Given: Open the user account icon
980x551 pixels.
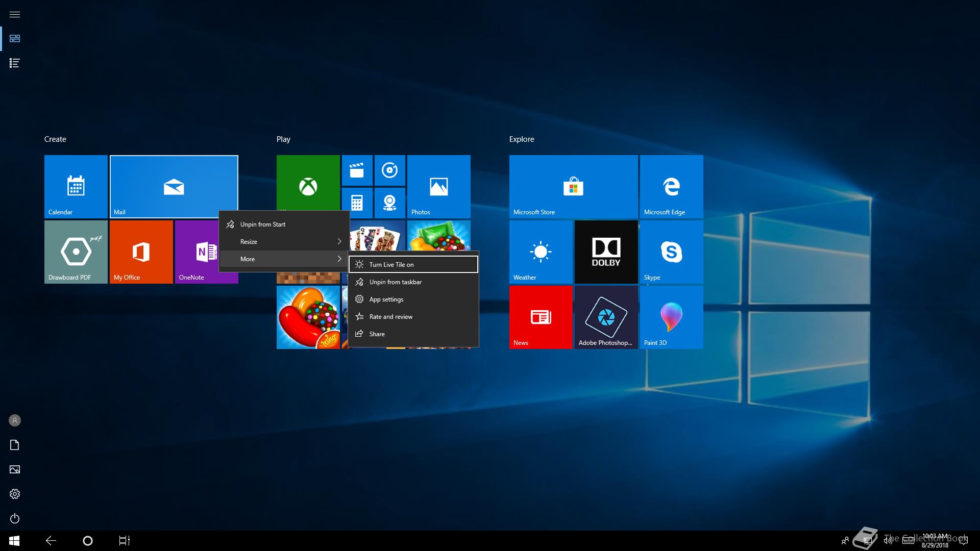Looking at the screenshot, I should click(x=15, y=420).
